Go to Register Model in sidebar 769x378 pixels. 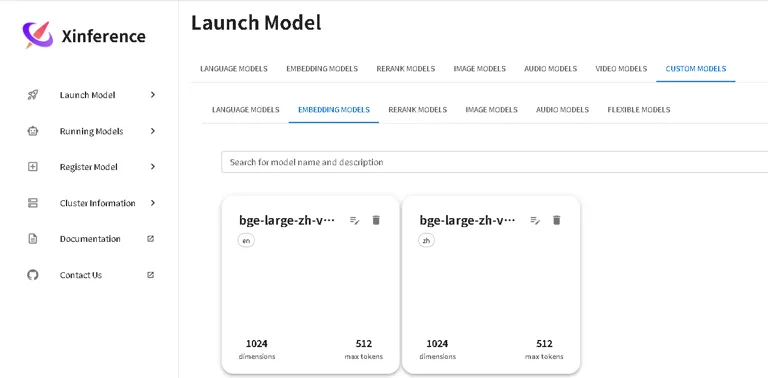(x=90, y=167)
